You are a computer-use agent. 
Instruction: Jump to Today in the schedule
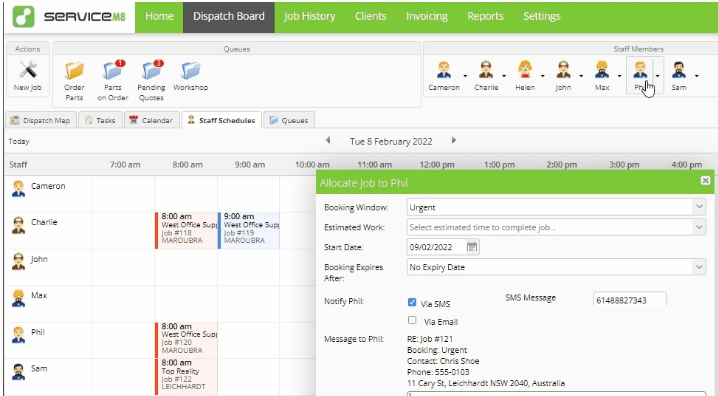coord(19,141)
